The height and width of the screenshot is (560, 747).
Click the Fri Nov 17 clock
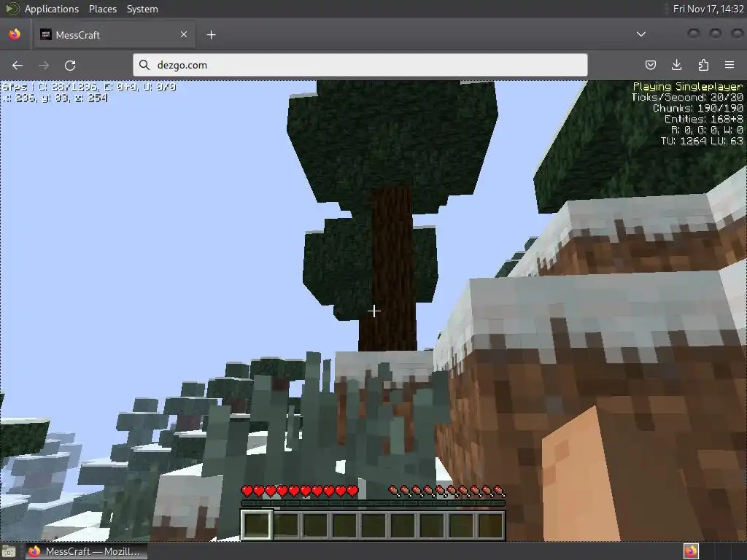tap(708, 9)
